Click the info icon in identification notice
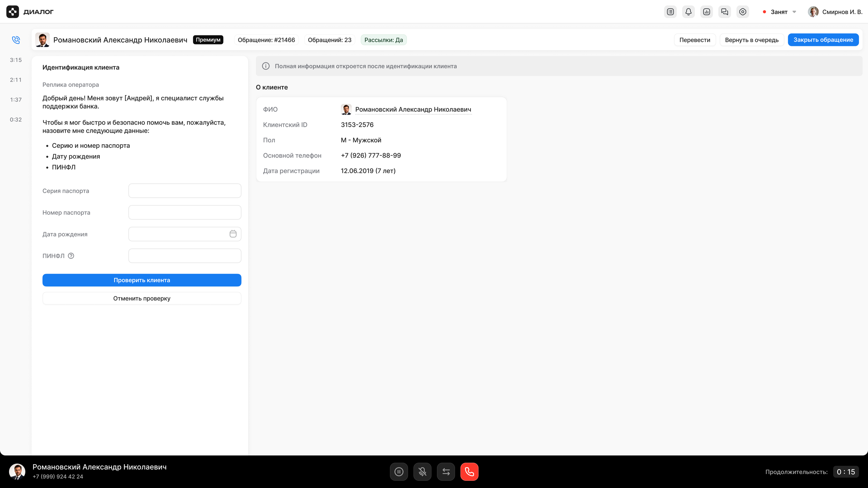The height and width of the screenshot is (488, 868). pos(266,66)
